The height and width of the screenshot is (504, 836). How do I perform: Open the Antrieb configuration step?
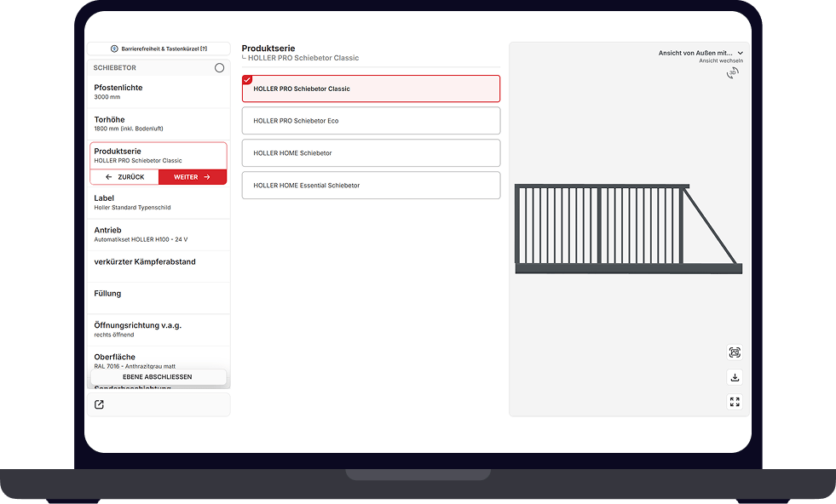[x=159, y=234]
